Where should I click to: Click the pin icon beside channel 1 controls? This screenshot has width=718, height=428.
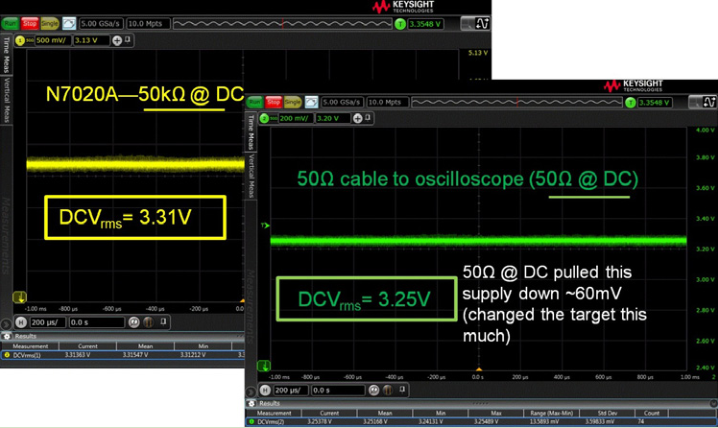[x=128, y=40]
